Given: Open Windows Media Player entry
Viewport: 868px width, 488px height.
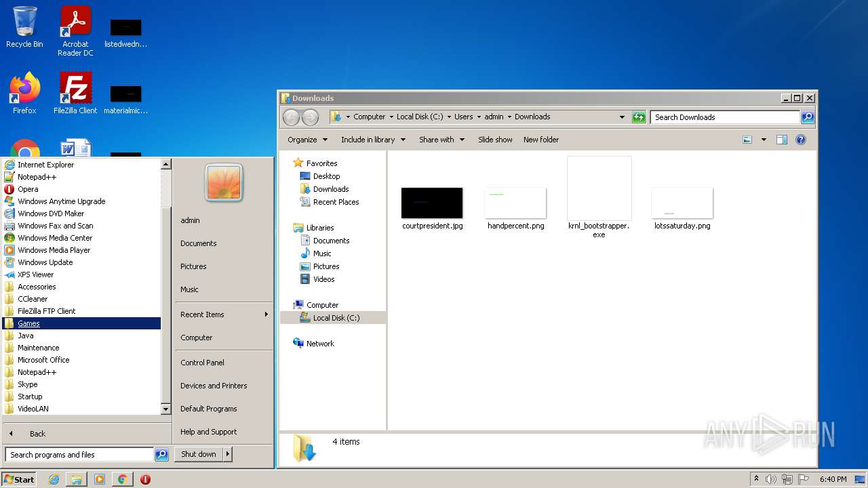Looking at the screenshot, I should pos(81,250).
